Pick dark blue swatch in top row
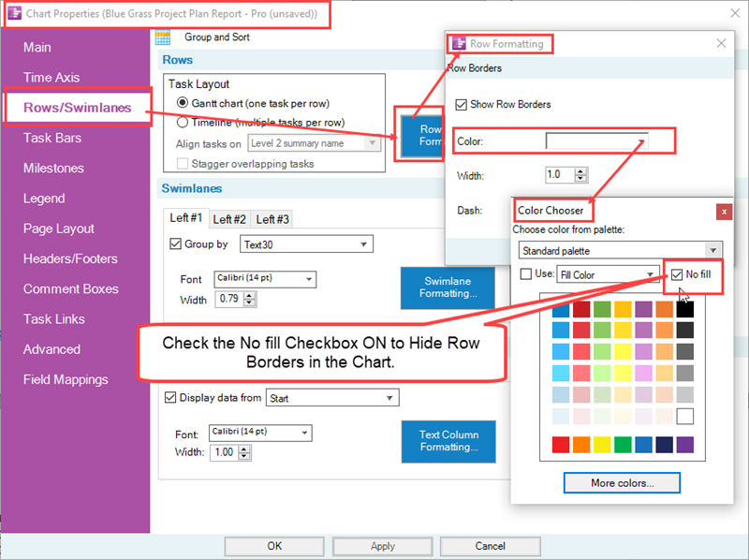749x560 pixels. coord(560,309)
